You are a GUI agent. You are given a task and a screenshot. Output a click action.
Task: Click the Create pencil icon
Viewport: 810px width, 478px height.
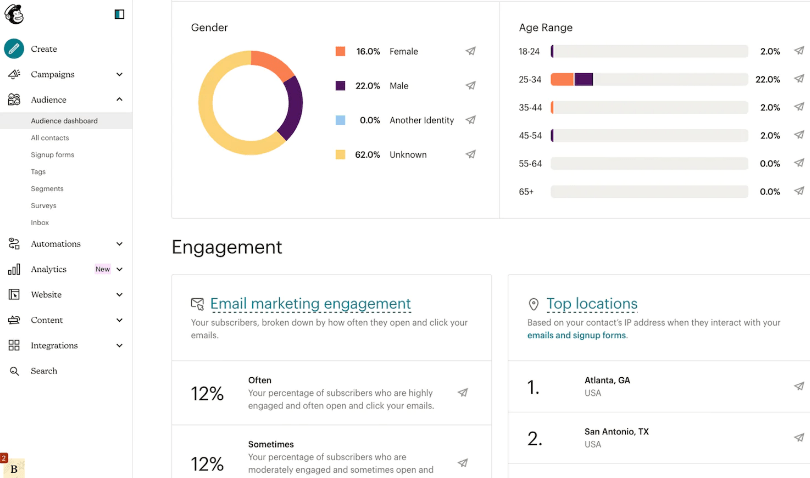[x=14, y=49]
